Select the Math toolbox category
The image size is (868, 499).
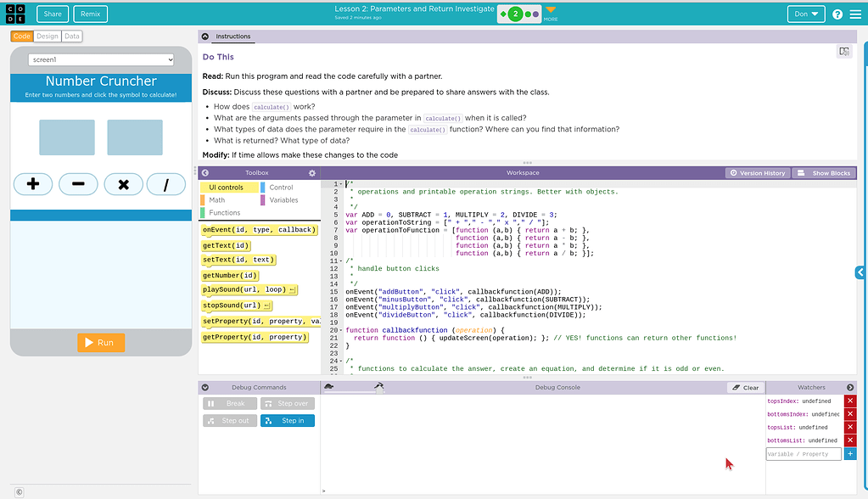click(217, 200)
